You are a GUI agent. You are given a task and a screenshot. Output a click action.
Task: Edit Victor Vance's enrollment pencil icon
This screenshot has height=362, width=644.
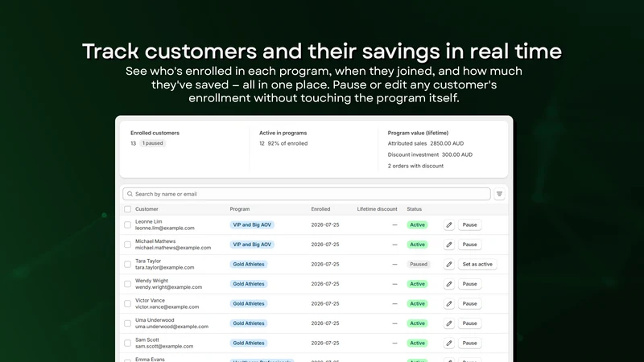[449, 304]
